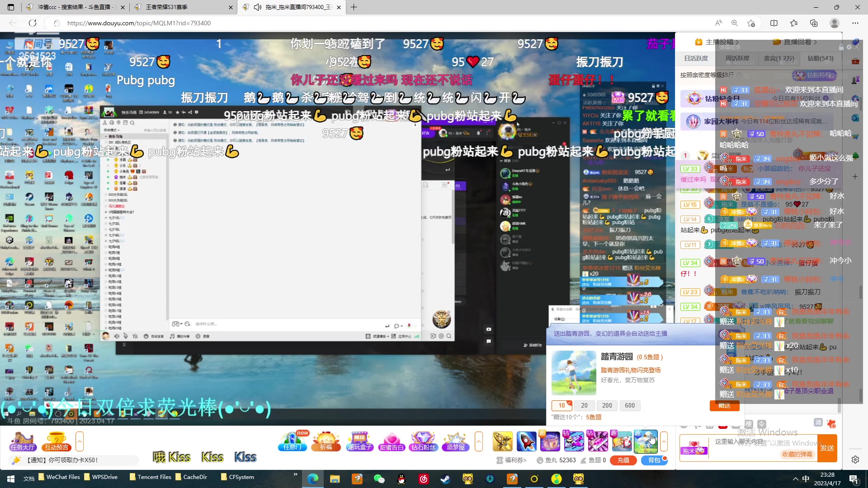This screenshot has width=868, height=488.
Task: Switch to the 周活跃度 tab
Action: click(737, 58)
